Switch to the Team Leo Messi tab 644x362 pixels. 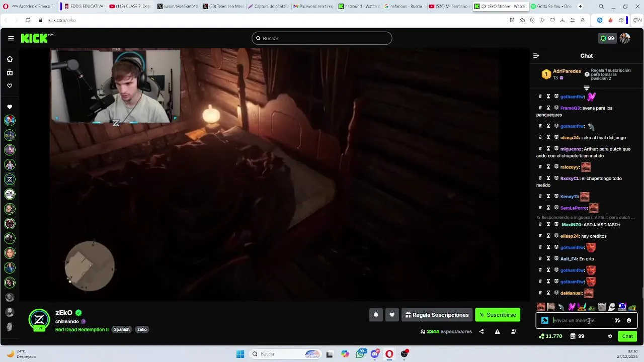pyautogui.click(x=223, y=7)
